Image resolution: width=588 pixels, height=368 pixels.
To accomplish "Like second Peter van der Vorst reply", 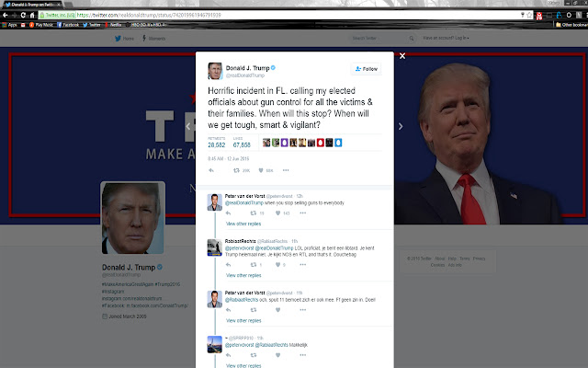I will [x=277, y=310].
